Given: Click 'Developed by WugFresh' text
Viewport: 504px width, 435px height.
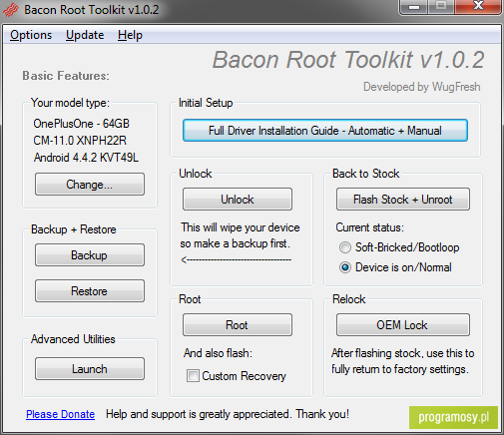Looking at the screenshot, I should tap(422, 87).
